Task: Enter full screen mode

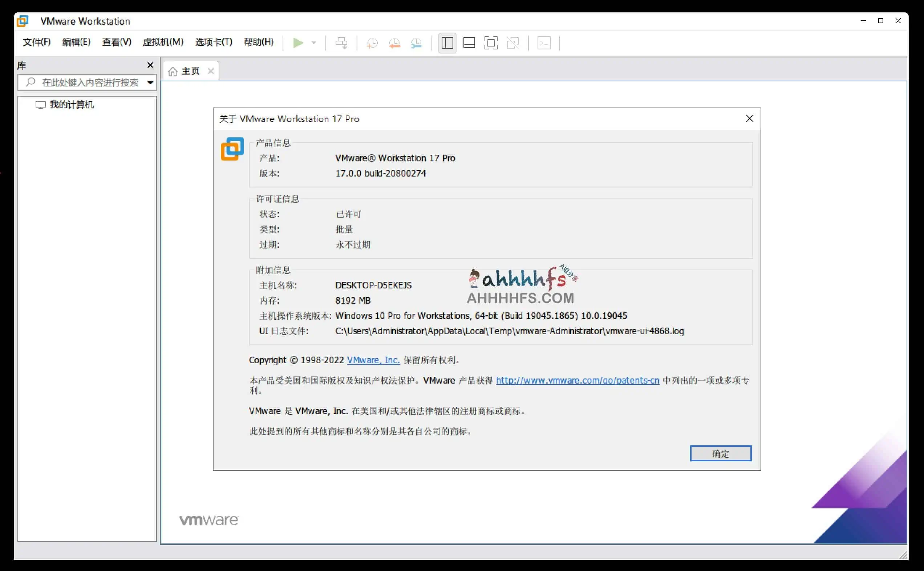Action: (x=490, y=42)
